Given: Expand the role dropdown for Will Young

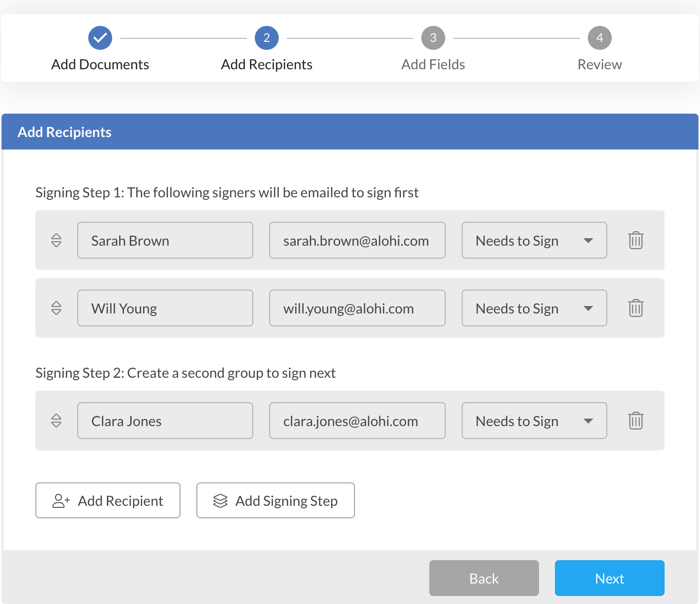Looking at the screenshot, I should click(534, 308).
